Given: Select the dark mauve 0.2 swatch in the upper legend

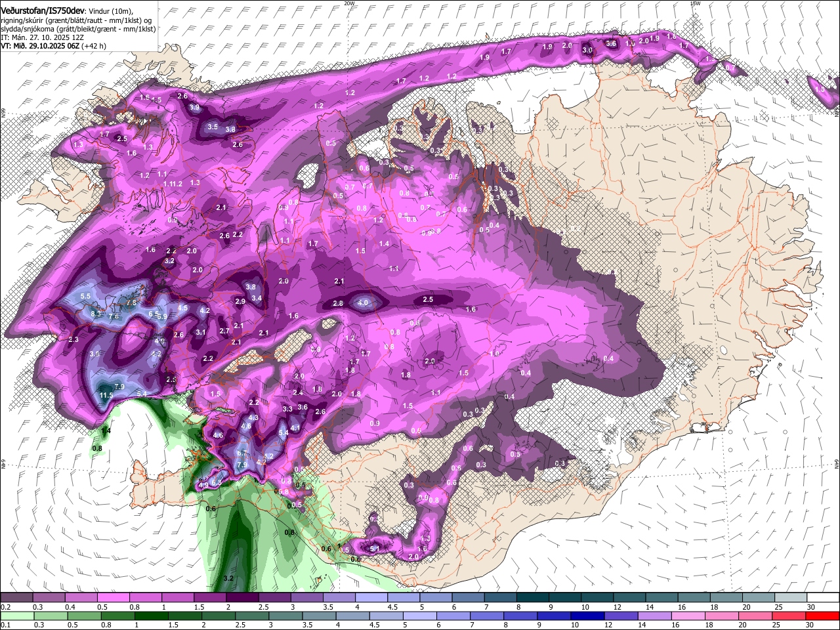Looking at the screenshot, I should point(16,598).
